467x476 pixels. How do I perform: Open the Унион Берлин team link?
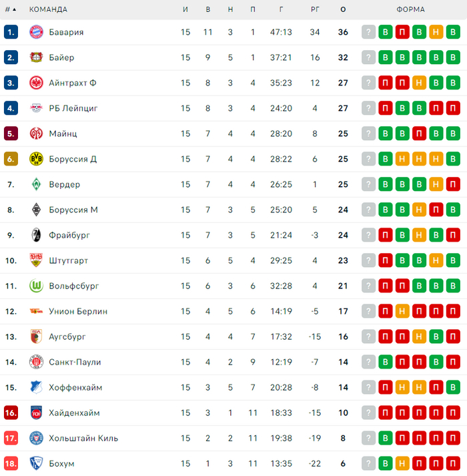[x=78, y=311]
